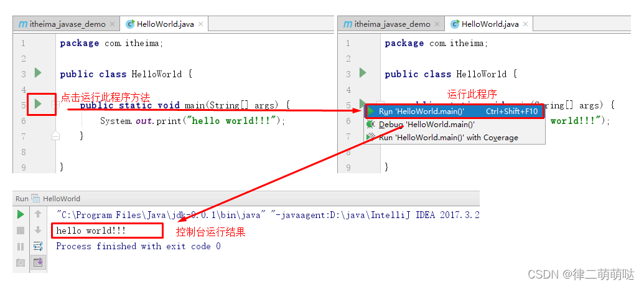
Task: Switch to itheima_javase_demo tab in left editor
Action: [66, 24]
